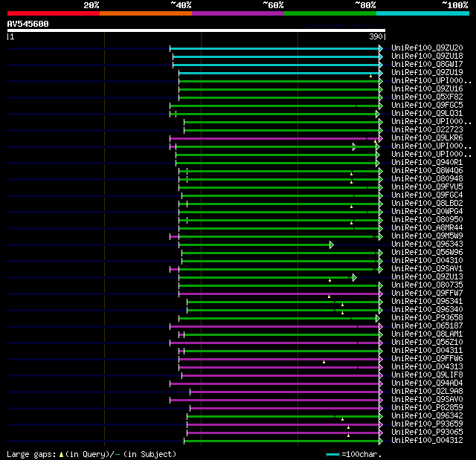Image resolution: width=476 pixels, height=460 pixels.
Task: Click the arrowhead ending the Q96343 alignment
Action: [332, 244]
